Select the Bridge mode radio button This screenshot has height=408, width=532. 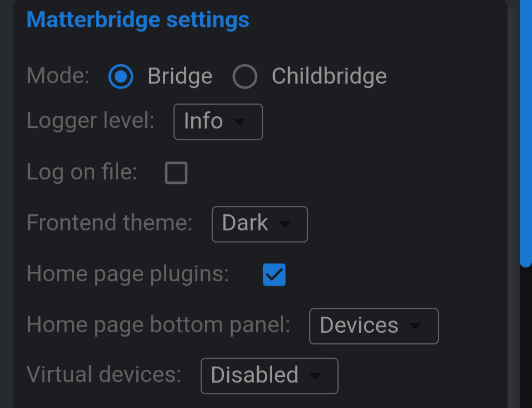tap(121, 76)
